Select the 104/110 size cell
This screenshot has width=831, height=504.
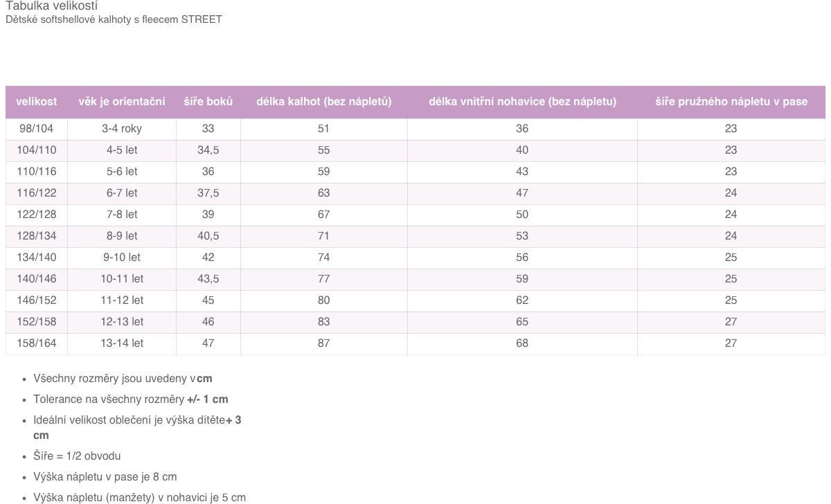pos(37,150)
